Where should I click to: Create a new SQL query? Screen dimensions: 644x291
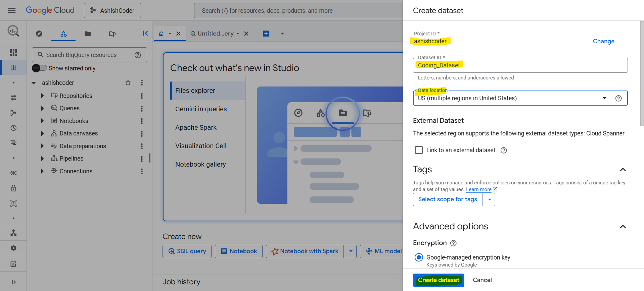click(x=187, y=251)
